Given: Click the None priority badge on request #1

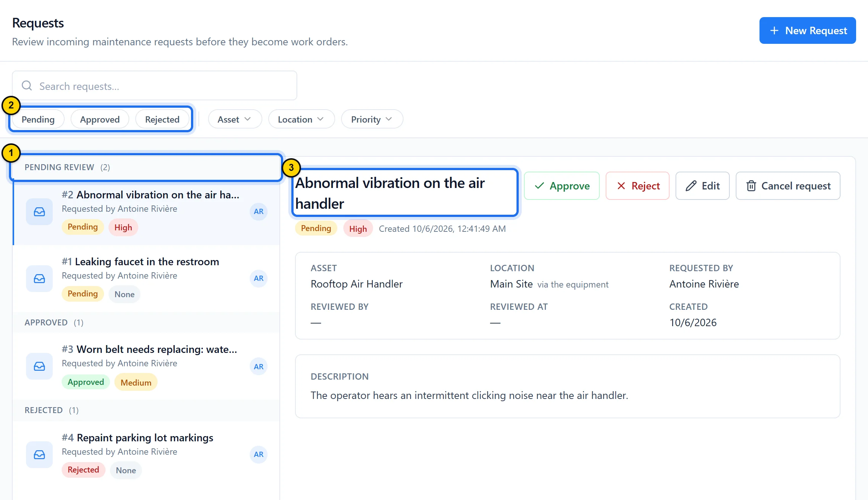Looking at the screenshot, I should 124,294.
